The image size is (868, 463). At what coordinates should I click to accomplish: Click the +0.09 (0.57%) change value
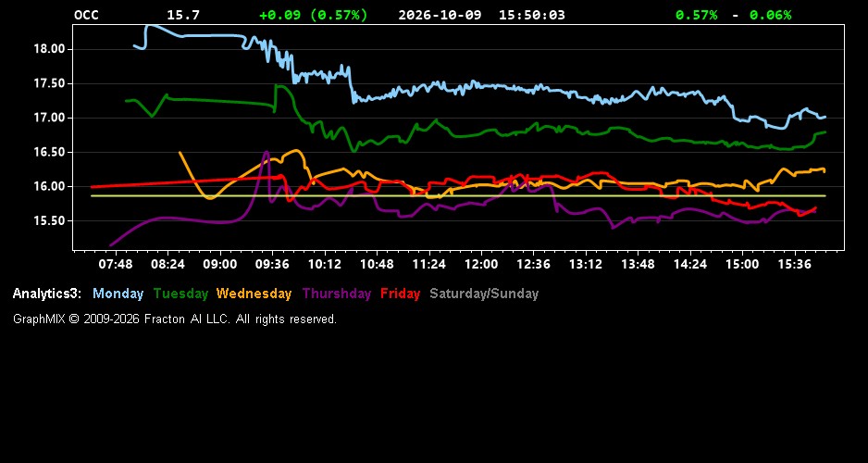click(314, 15)
